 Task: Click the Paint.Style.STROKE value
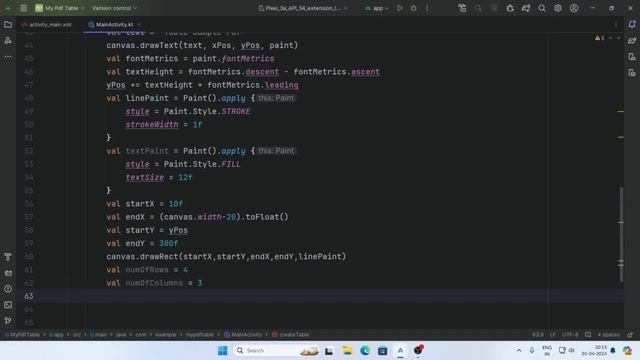(207, 111)
